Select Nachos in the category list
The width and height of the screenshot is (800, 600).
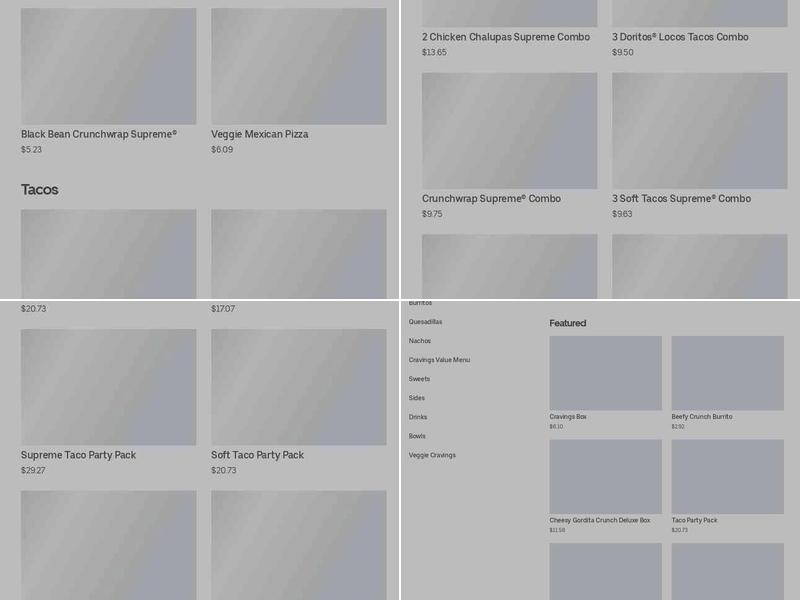tap(420, 341)
